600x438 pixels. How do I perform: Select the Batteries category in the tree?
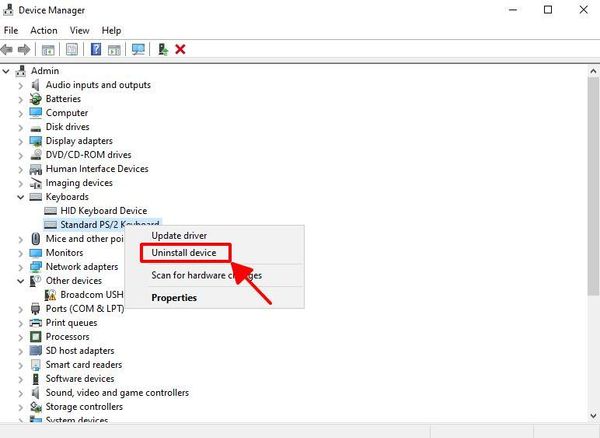point(63,99)
